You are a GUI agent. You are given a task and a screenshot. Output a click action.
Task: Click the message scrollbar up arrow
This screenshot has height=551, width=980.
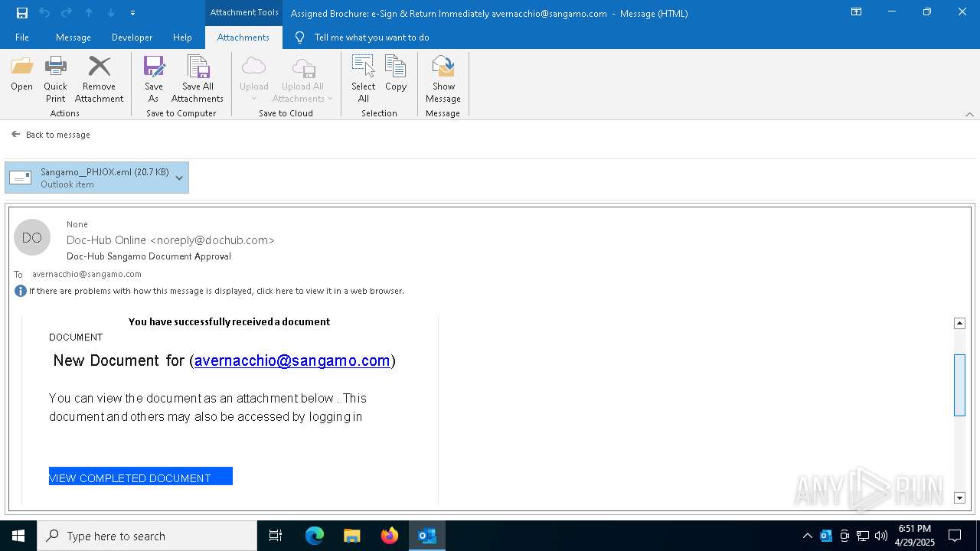[x=959, y=323]
